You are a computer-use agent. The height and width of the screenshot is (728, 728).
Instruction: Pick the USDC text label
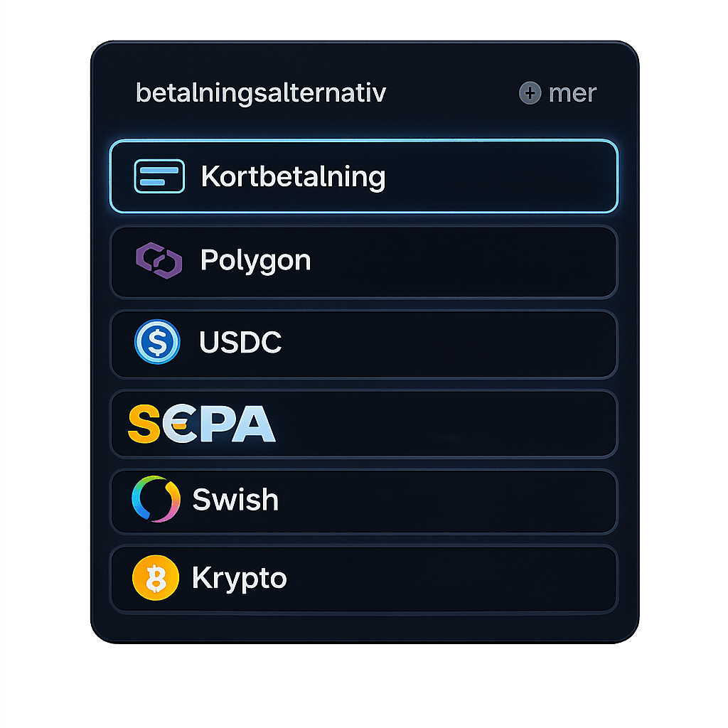tap(240, 343)
